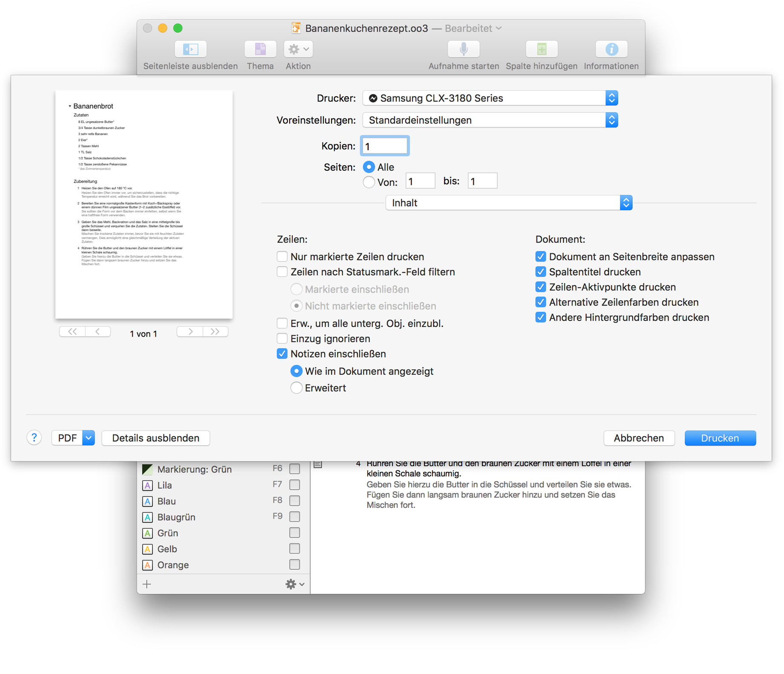Check the Gelb style checkbox
This screenshot has width=784, height=674.
(294, 548)
